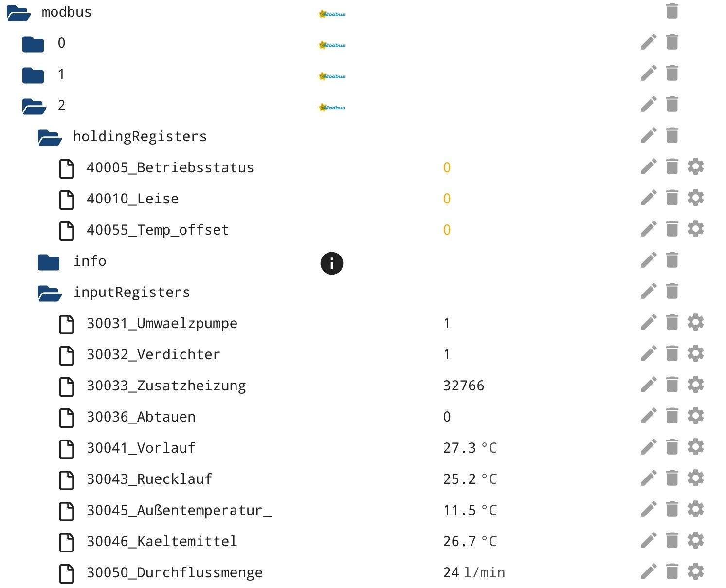Delete the root modbus folder

pos(672,11)
